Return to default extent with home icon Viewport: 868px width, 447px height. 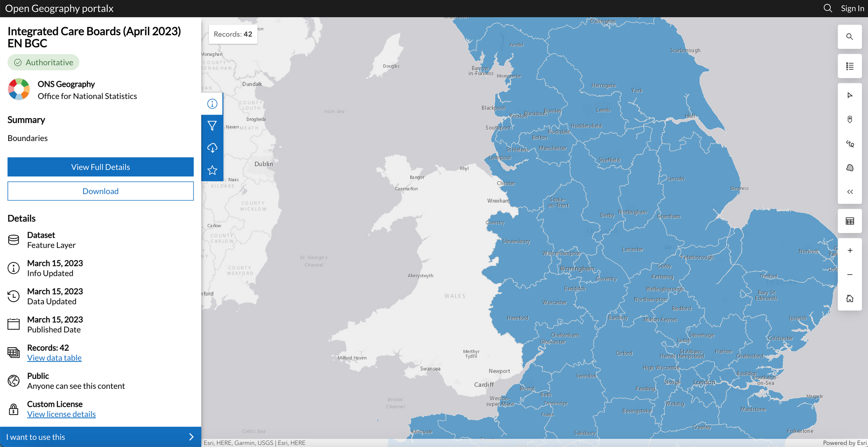tap(850, 298)
